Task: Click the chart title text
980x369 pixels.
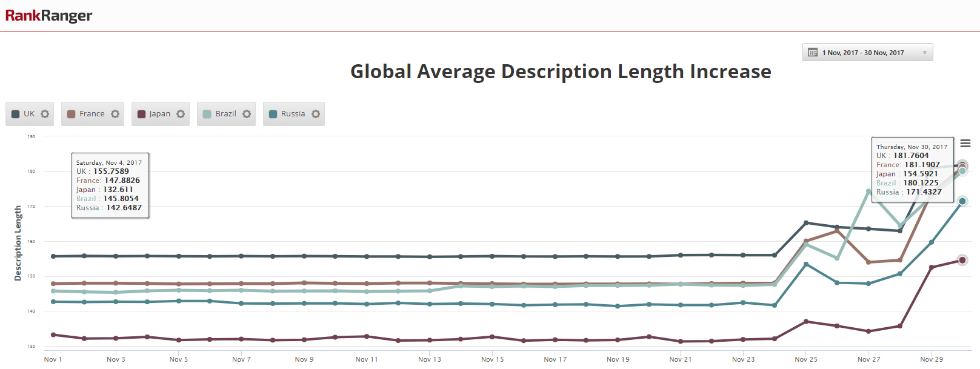Action: 561,71
